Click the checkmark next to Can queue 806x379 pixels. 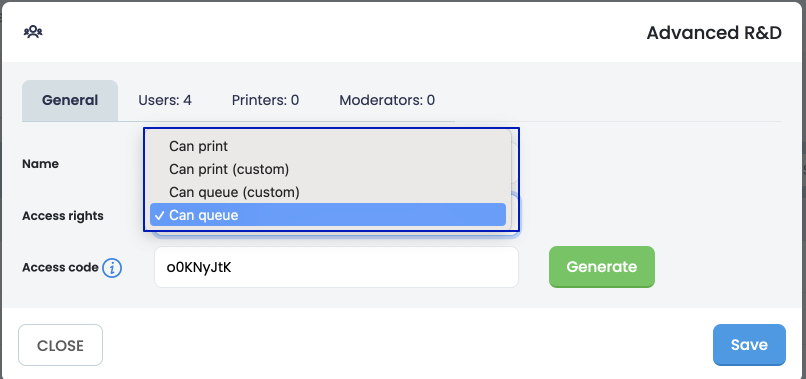(159, 215)
